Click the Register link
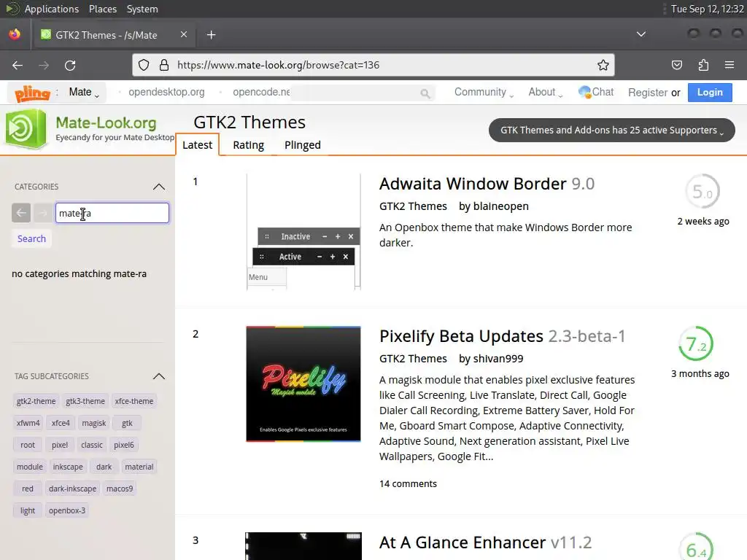 click(x=648, y=93)
